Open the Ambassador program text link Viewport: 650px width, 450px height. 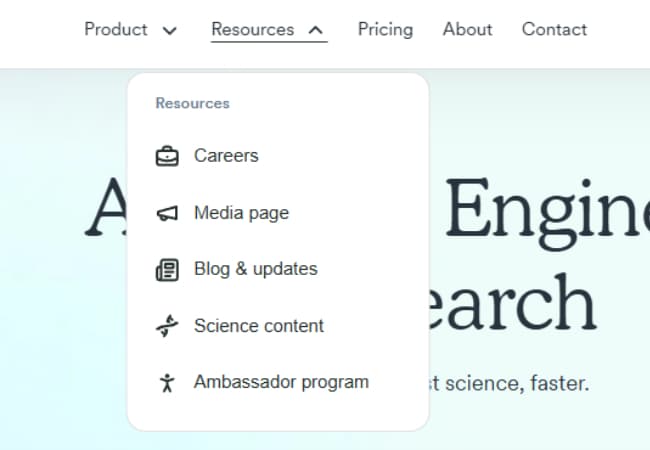tap(281, 382)
